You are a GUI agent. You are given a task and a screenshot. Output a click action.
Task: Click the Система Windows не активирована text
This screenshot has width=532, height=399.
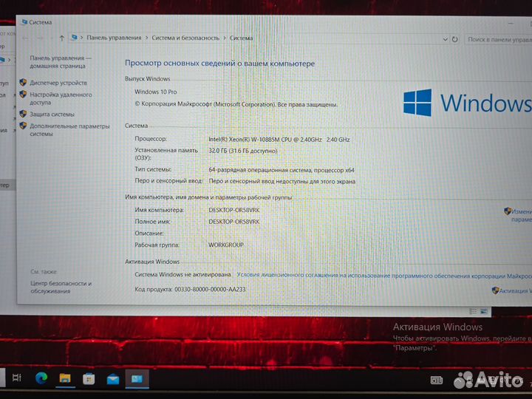coord(183,274)
